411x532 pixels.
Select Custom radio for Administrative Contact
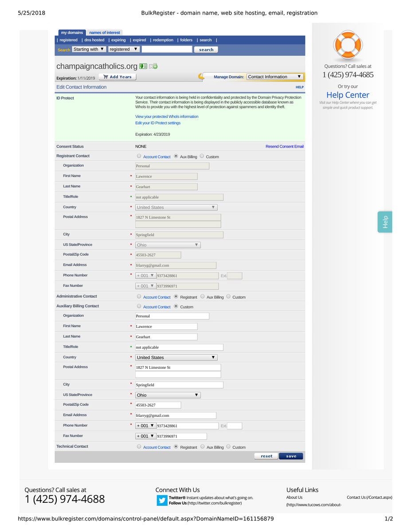click(228, 297)
